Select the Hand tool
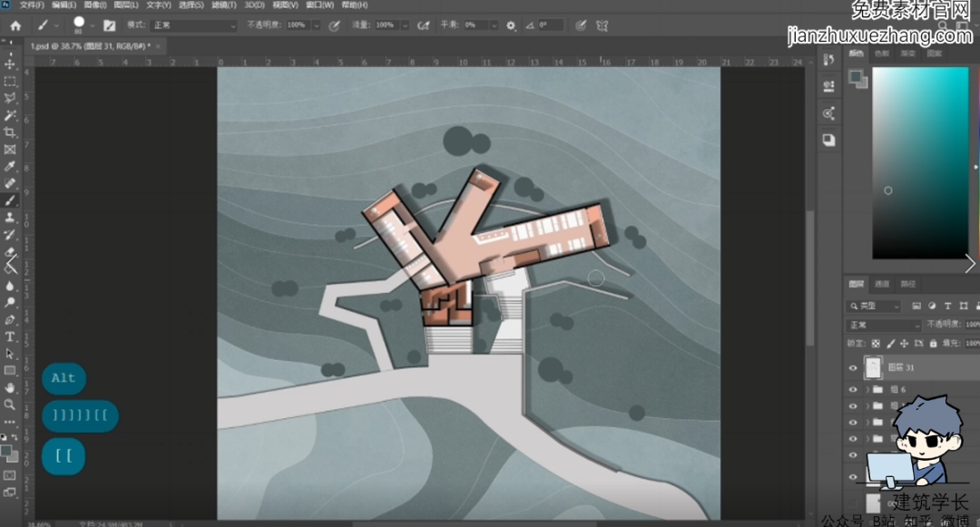This screenshot has height=527, width=980. [x=10, y=387]
